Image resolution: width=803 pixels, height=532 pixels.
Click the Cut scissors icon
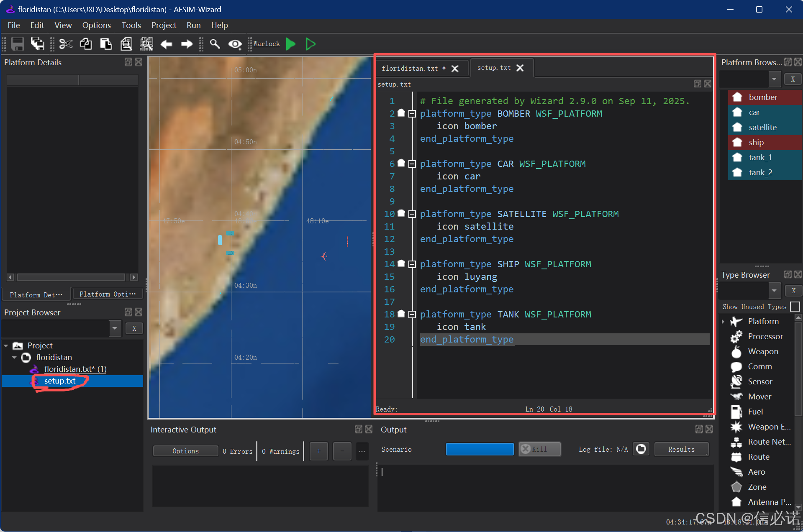pyautogui.click(x=66, y=44)
